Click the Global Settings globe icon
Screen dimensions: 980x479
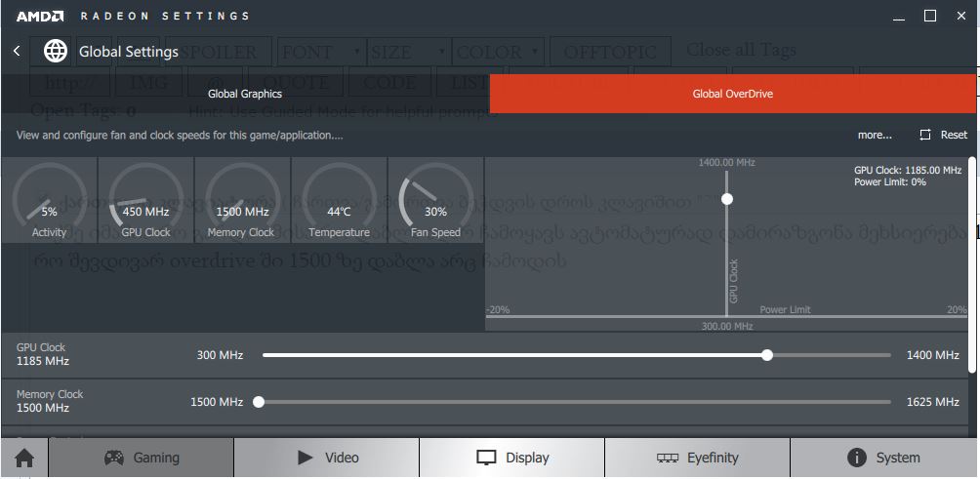55,51
